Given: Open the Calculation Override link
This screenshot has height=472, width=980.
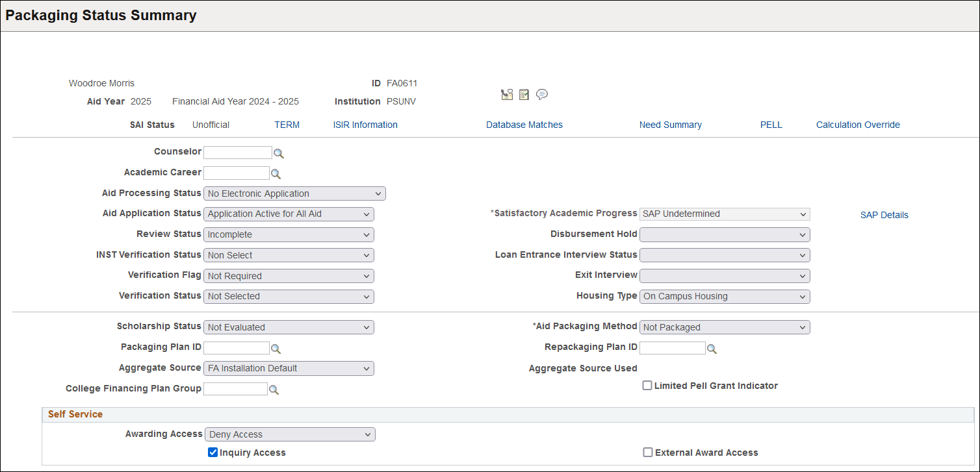Looking at the screenshot, I should [858, 125].
